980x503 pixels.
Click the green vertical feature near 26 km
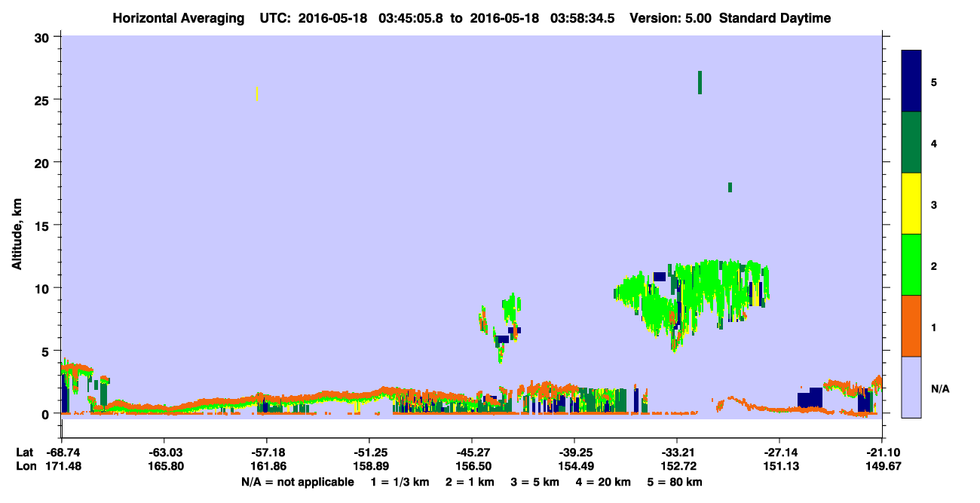[700, 82]
